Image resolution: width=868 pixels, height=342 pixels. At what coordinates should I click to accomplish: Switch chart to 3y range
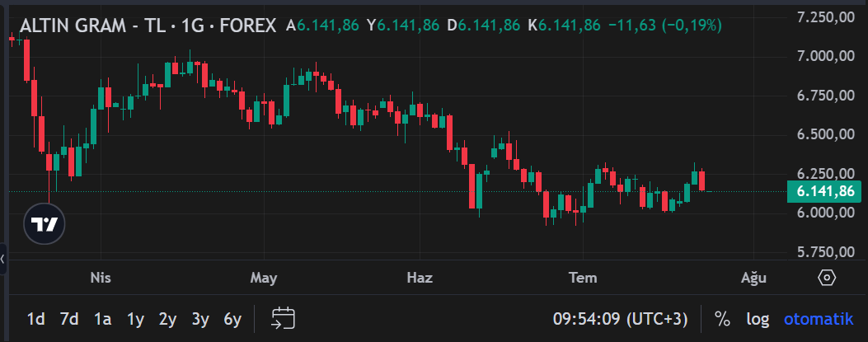coord(200,319)
